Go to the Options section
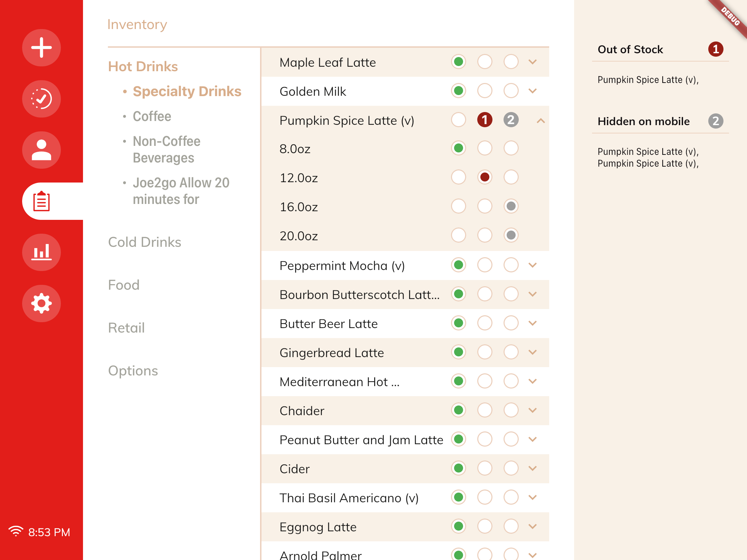The image size is (747, 560). (133, 371)
